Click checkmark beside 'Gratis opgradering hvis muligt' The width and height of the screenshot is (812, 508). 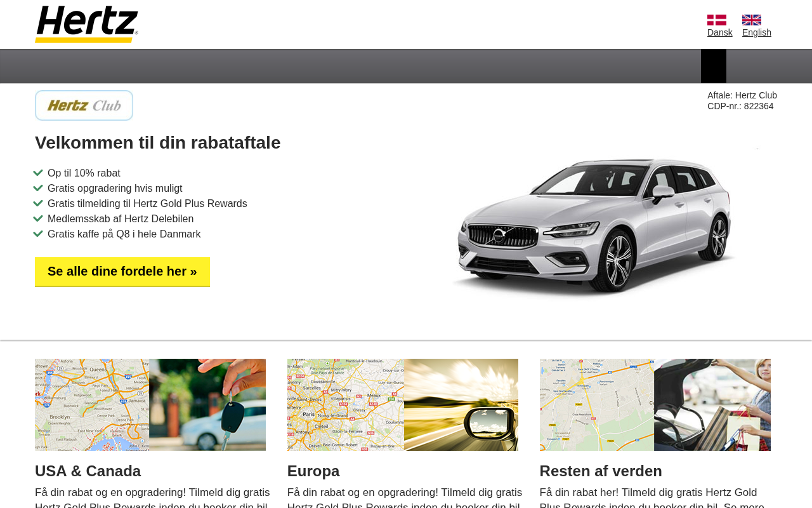click(38, 188)
